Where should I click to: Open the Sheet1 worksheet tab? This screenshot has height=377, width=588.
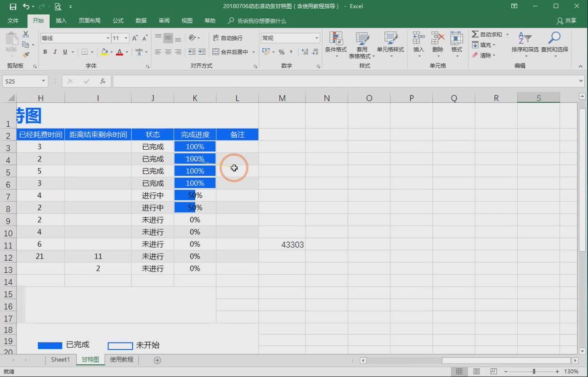coord(60,360)
